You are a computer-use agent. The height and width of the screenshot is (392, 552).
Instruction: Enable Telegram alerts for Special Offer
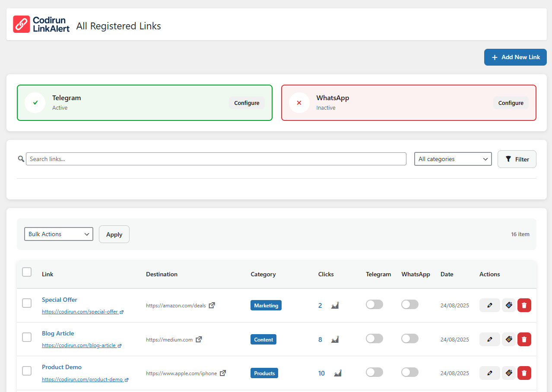[374, 305]
